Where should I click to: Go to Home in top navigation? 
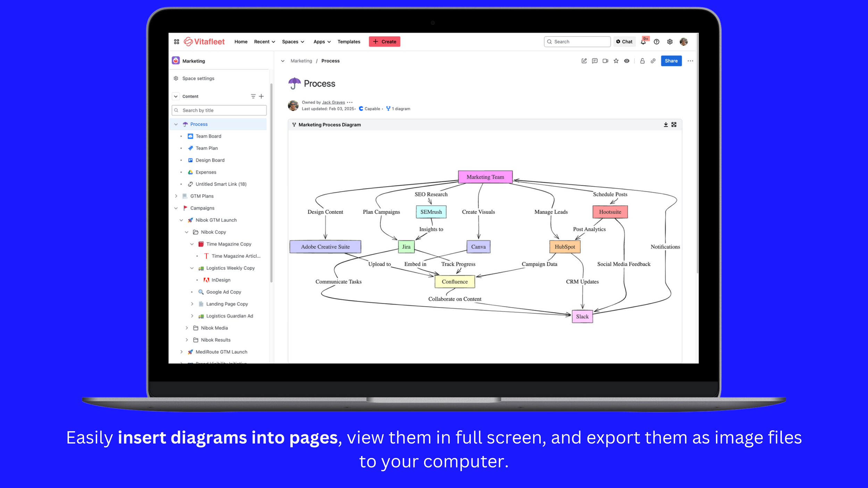point(241,42)
